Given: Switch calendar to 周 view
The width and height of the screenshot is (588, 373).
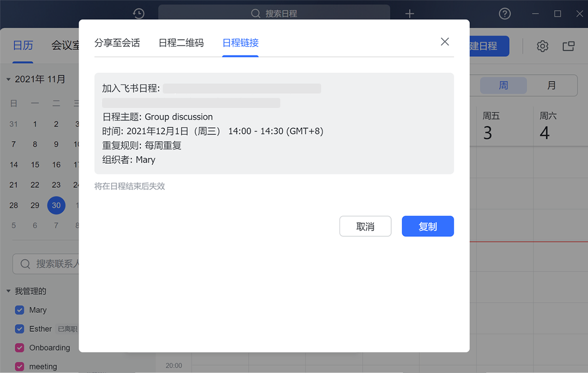Looking at the screenshot, I should pyautogui.click(x=503, y=86).
